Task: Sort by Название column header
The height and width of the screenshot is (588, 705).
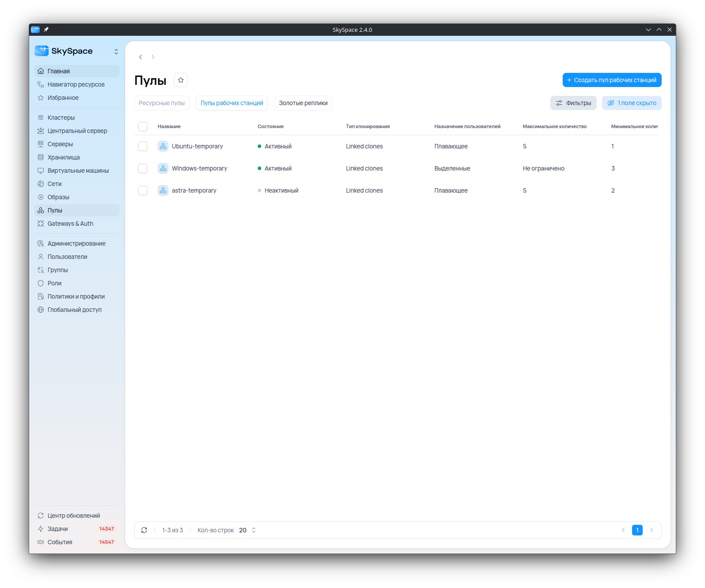Action: click(169, 126)
